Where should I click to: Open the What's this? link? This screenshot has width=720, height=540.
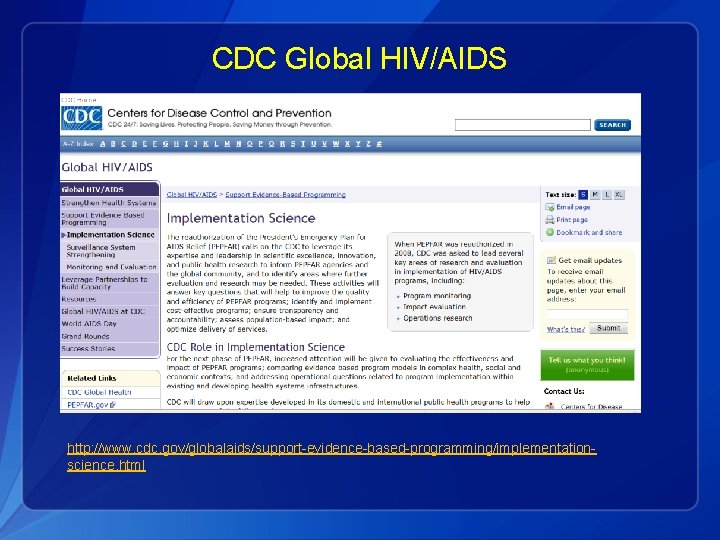[x=566, y=329]
